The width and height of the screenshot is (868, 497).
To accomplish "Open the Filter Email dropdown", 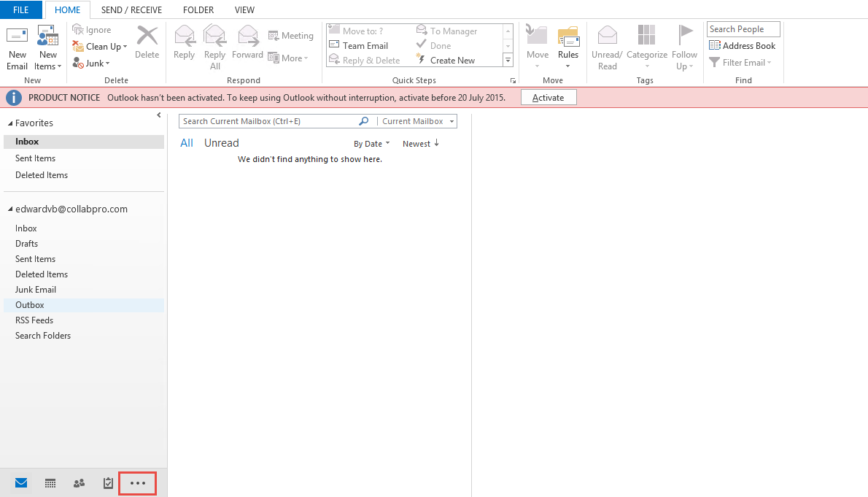I will pos(740,63).
